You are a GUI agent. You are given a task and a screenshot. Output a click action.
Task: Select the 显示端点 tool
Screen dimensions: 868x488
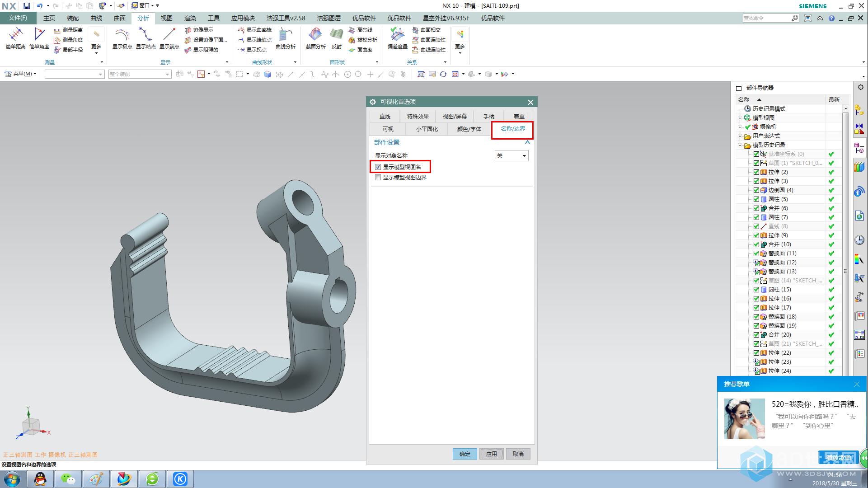pyautogui.click(x=169, y=38)
